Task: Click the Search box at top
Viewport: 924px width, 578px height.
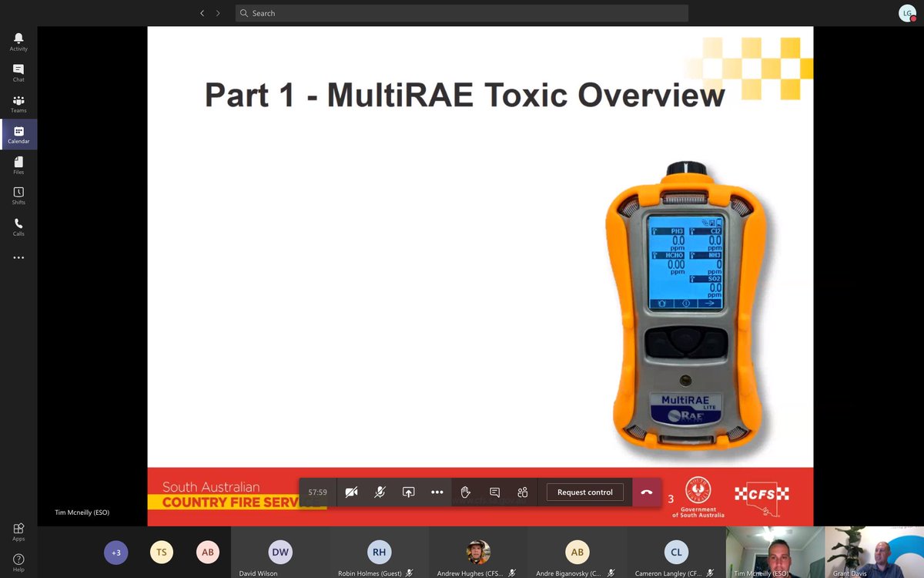Action: pyautogui.click(x=462, y=13)
